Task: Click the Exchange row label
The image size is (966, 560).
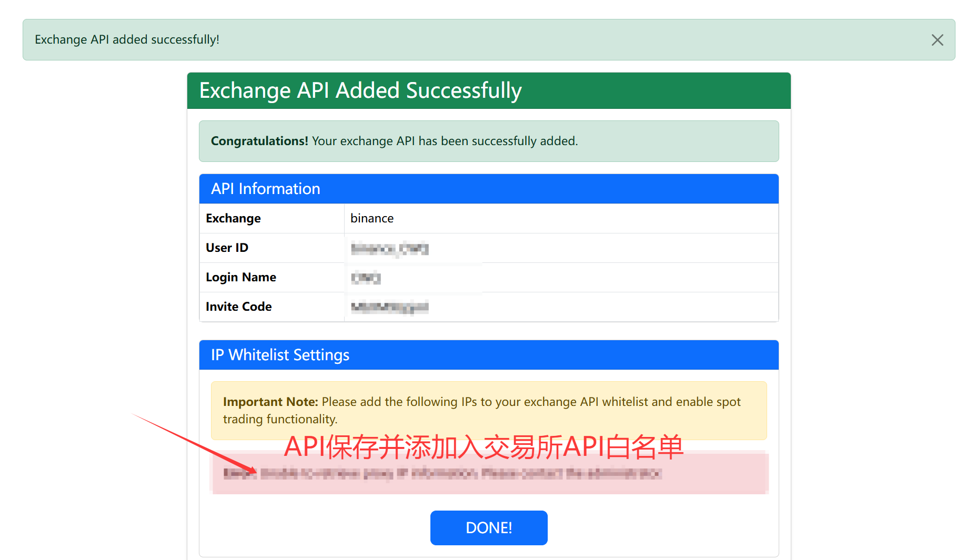Action: 233,218
